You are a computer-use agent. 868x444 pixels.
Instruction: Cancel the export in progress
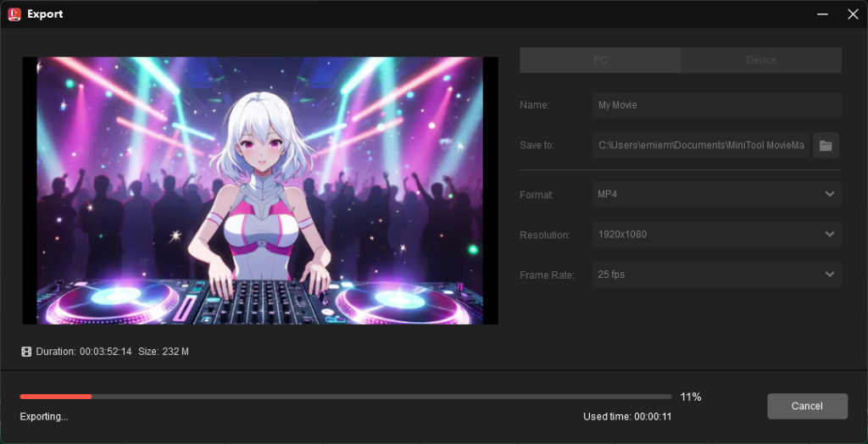point(807,406)
